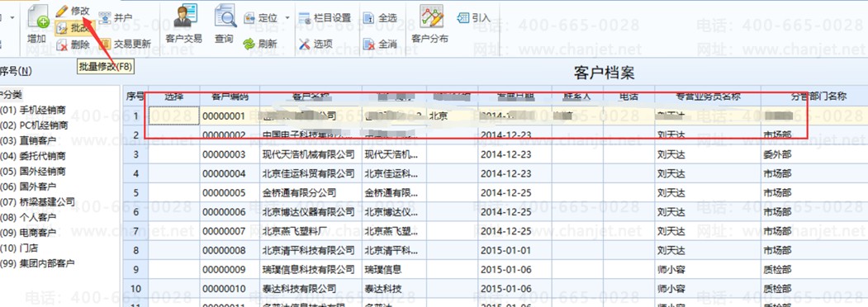Select tree item (09) 电商客户
The width and height of the screenshot is (868, 307).
(x=28, y=233)
